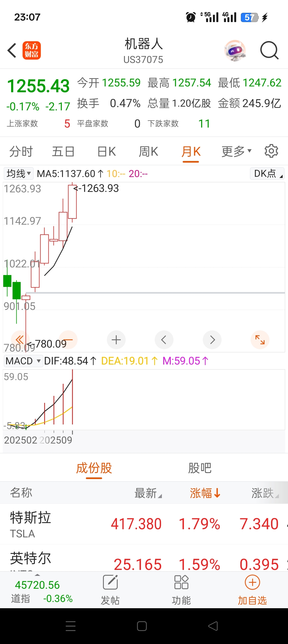Zoom out chart with minus button
This screenshot has height=644, width=288.
tap(68, 340)
